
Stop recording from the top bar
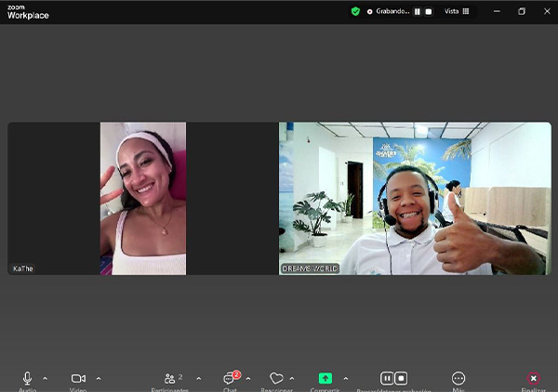(x=429, y=11)
